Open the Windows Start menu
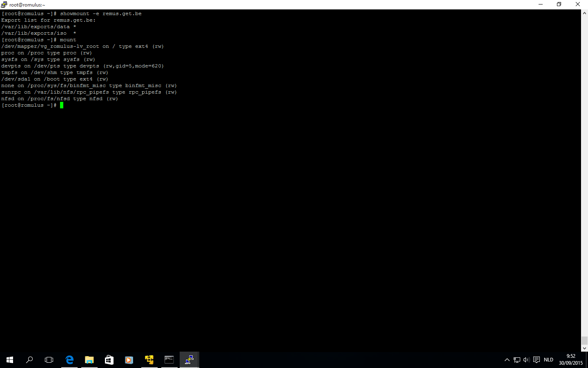Screen dimensions: 588x368 pyautogui.click(x=10, y=360)
